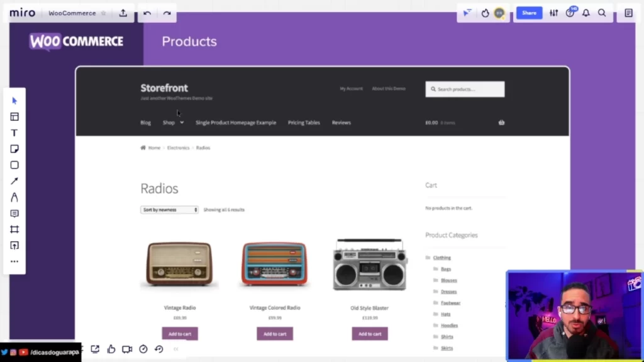Click the shopping basket icon
This screenshot has height=362, width=644.
point(501,123)
